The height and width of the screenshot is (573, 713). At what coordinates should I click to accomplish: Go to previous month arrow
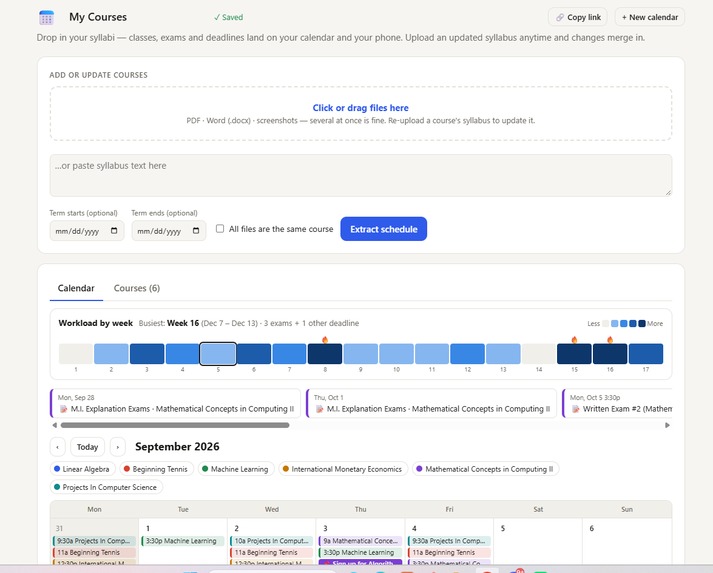tap(57, 447)
